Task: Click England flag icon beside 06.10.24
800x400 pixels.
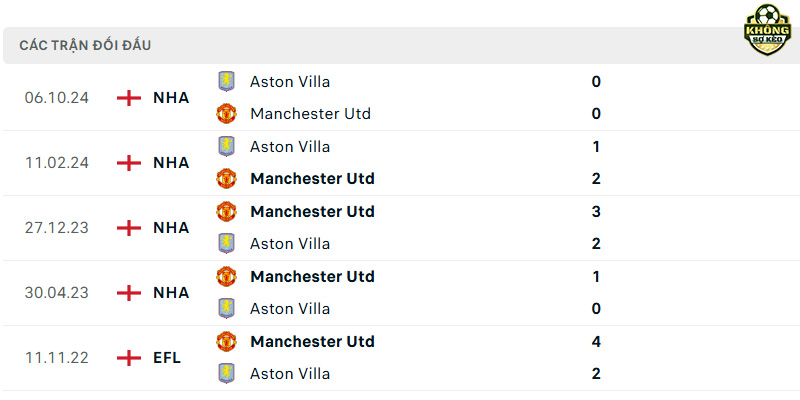Action: pyautogui.click(x=129, y=98)
